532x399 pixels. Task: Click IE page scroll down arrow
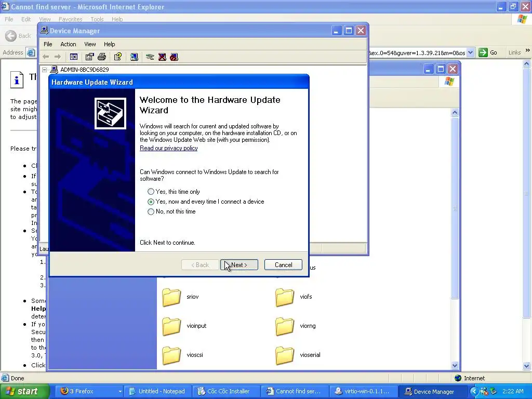527,366
